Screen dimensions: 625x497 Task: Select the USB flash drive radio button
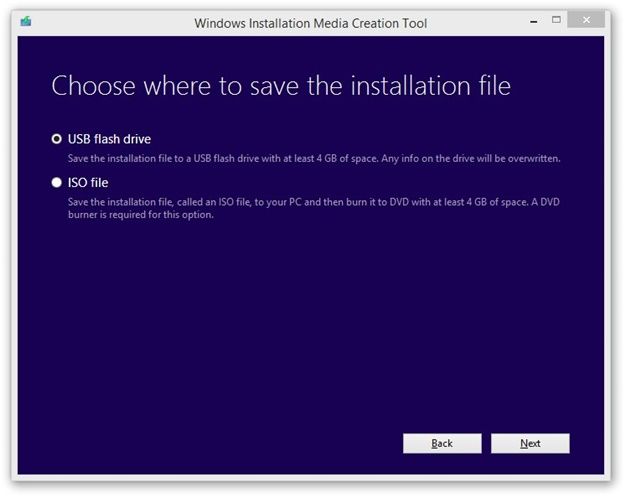57,139
